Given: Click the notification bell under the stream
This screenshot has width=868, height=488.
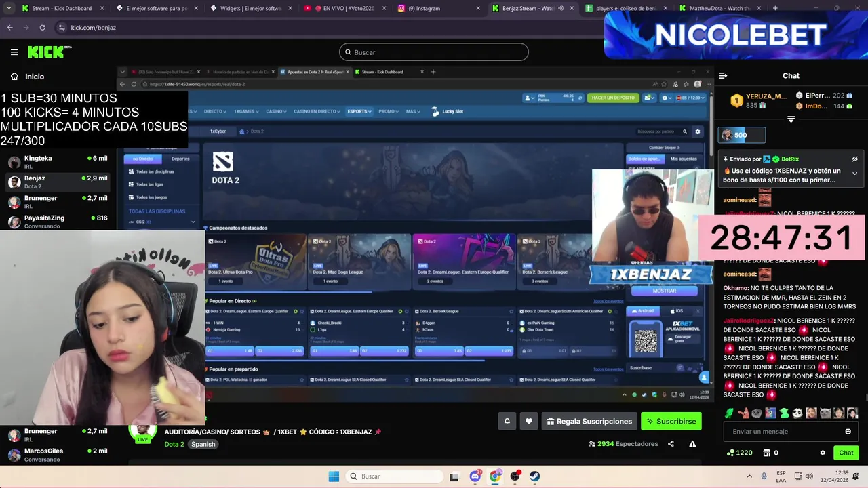Looking at the screenshot, I should click(x=507, y=421).
